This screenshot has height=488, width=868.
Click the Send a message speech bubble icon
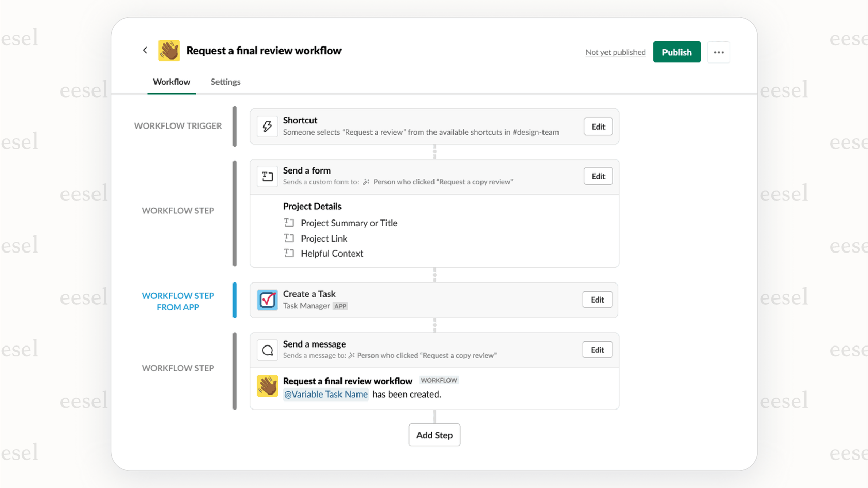pos(267,350)
